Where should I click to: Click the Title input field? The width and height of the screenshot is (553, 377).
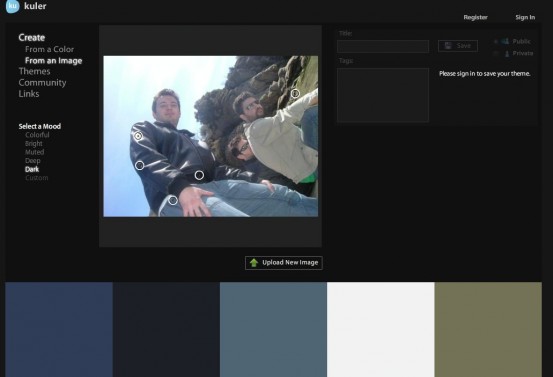(383, 46)
